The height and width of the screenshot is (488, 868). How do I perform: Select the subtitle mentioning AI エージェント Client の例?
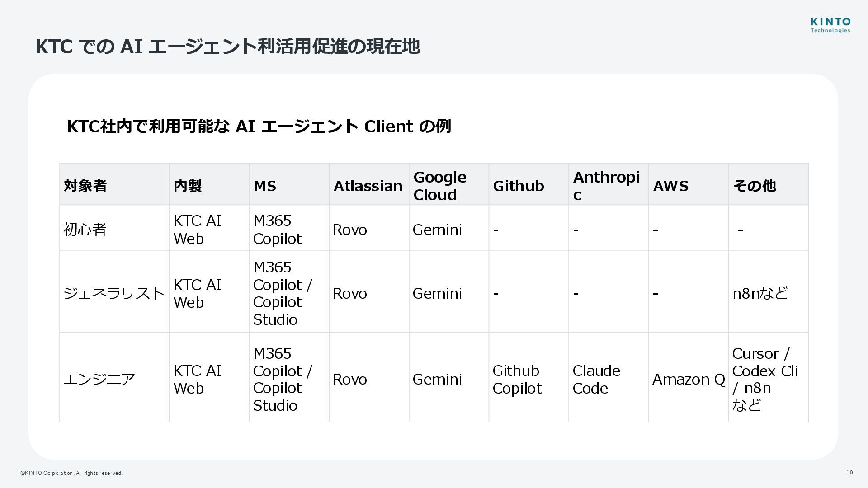259,127
